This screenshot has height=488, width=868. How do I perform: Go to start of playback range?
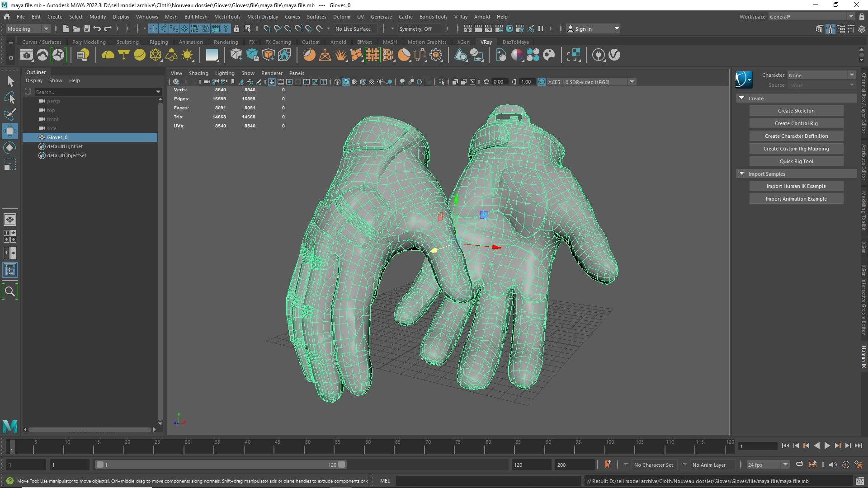coord(785,446)
